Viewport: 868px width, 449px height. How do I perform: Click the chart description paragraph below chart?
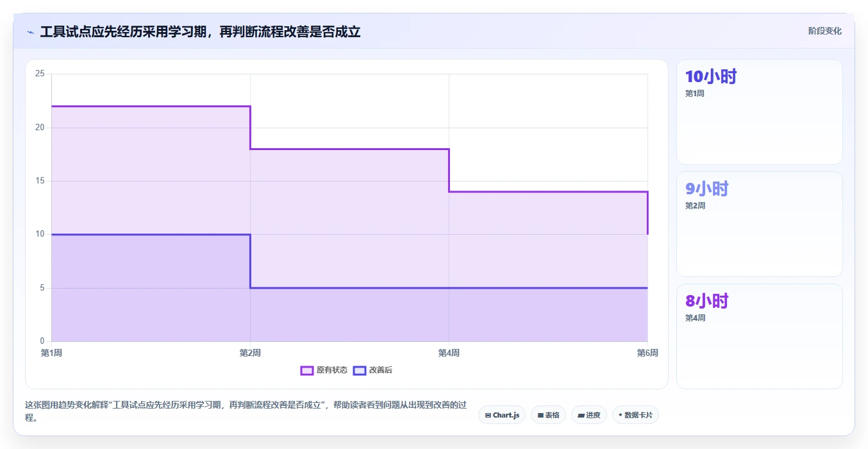(246, 411)
